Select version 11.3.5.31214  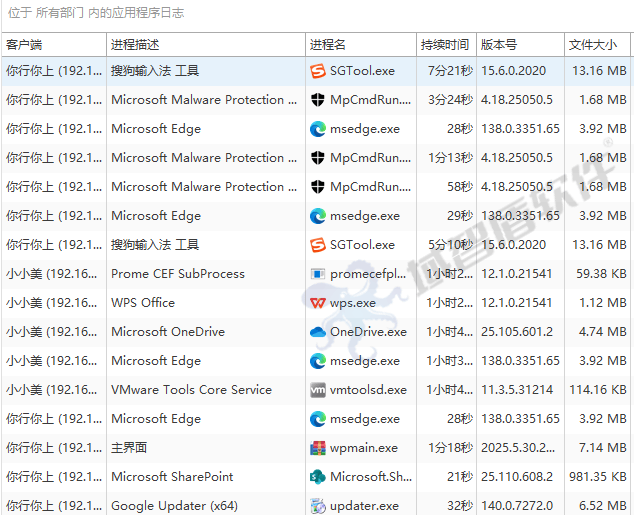click(517, 390)
